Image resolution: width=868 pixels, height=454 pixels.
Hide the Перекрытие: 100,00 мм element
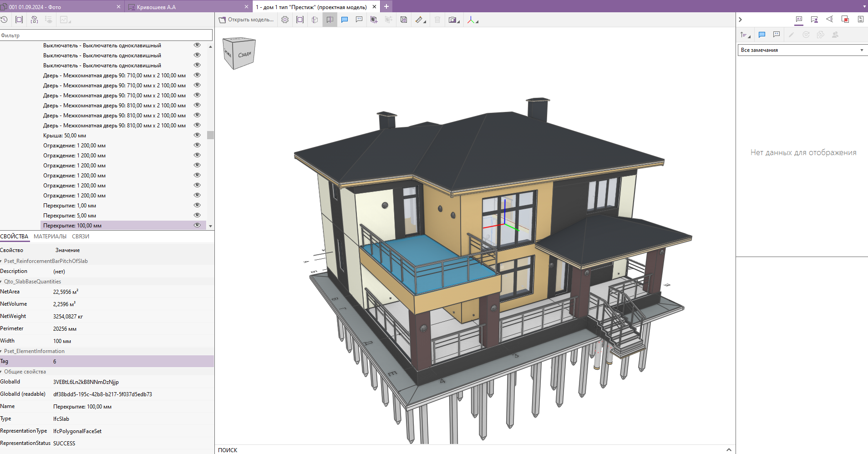point(197,225)
